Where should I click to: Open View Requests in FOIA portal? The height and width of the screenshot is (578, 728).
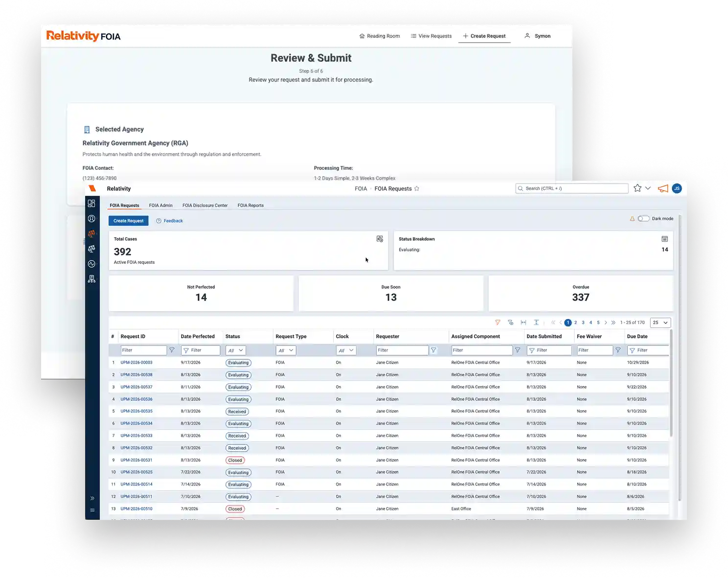pyautogui.click(x=431, y=36)
